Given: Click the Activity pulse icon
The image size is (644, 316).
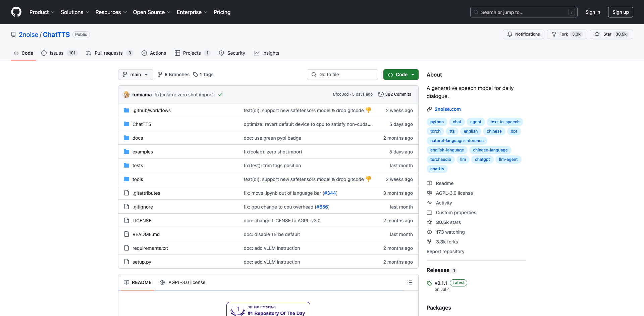Looking at the screenshot, I should (429, 203).
